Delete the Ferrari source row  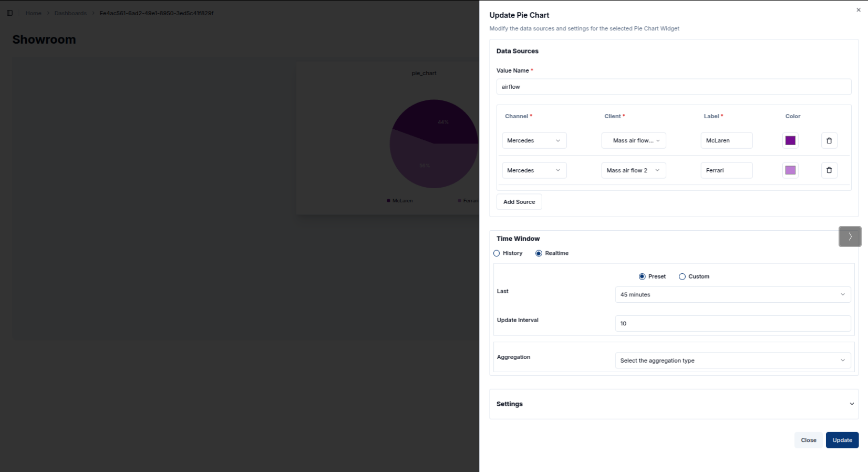coord(829,170)
